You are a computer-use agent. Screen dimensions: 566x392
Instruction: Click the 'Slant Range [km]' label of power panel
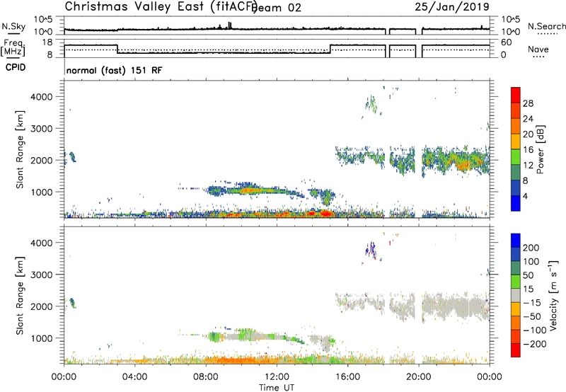(x=20, y=149)
